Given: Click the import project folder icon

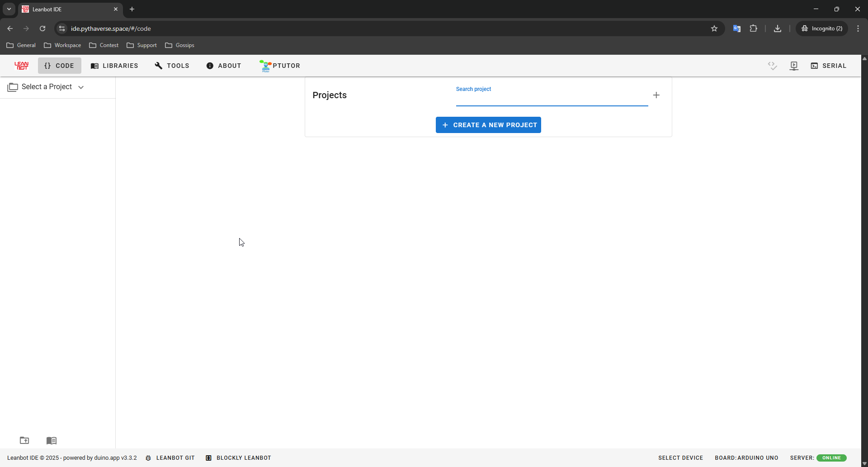Looking at the screenshot, I should 24,440.
